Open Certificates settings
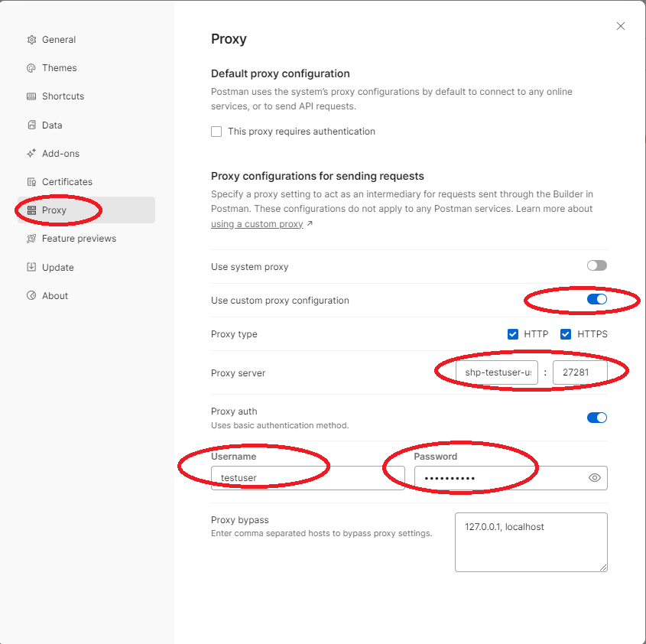 86,182
